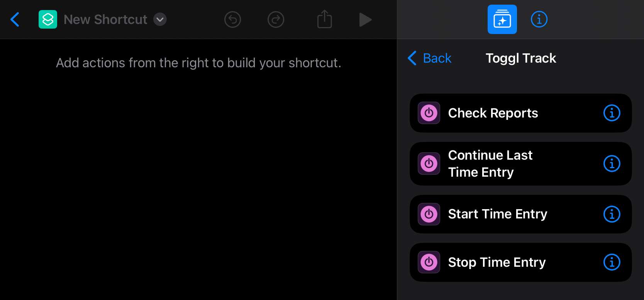Click the New Shortcut title text
The width and height of the screenshot is (644, 300).
[105, 19]
